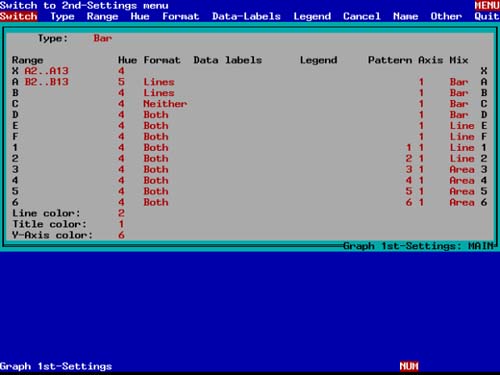500x375 pixels.
Task: Click the MENU mode indicator
Action: tap(487, 5)
